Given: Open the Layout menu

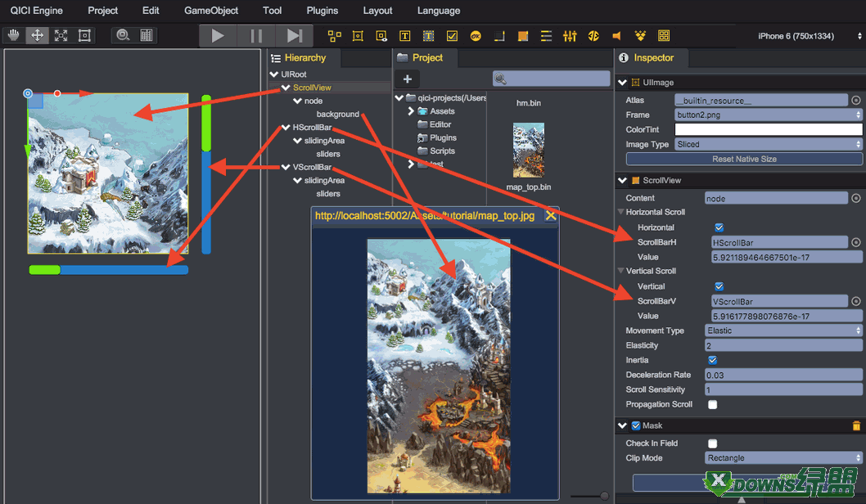Looking at the screenshot, I should tap(378, 11).
